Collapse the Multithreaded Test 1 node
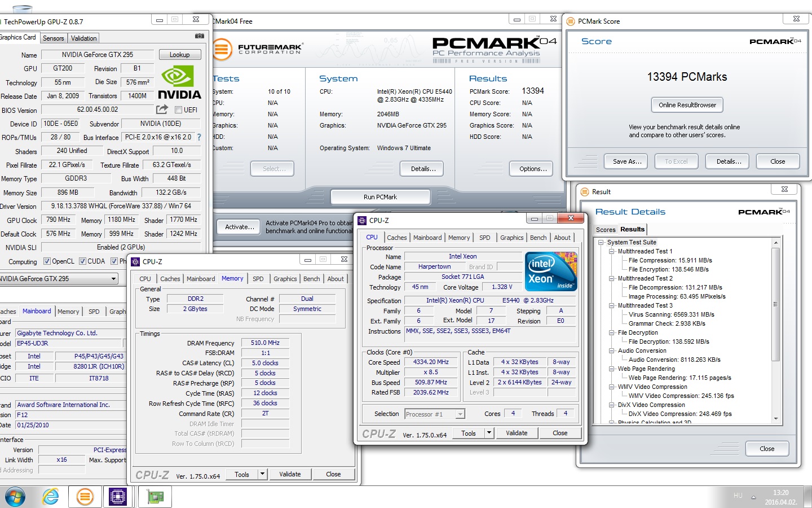Viewport: 812px width, 508px height. (612, 252)
